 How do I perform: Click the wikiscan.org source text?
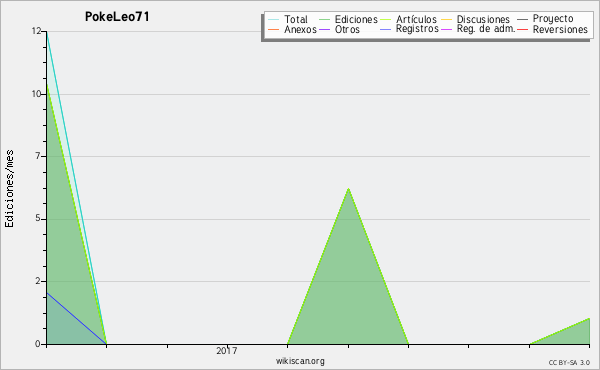(300, 361)
